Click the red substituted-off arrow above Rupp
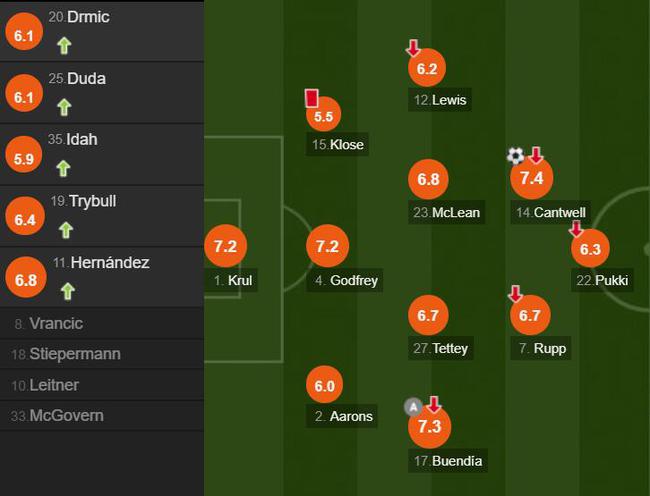The height and width of the screenshot is (496, 650). tap(515, 293)
